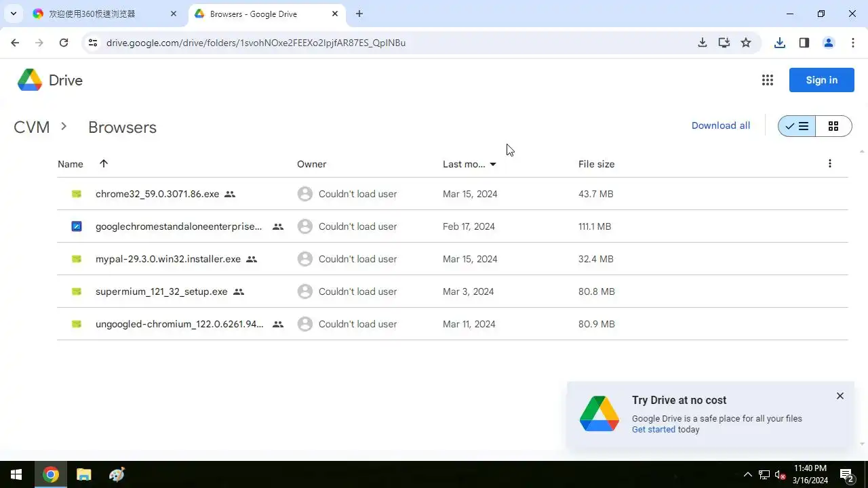Click Chrome in the taskbar
This screenshot has width=868, height=488.
click(x=50, y=474)
